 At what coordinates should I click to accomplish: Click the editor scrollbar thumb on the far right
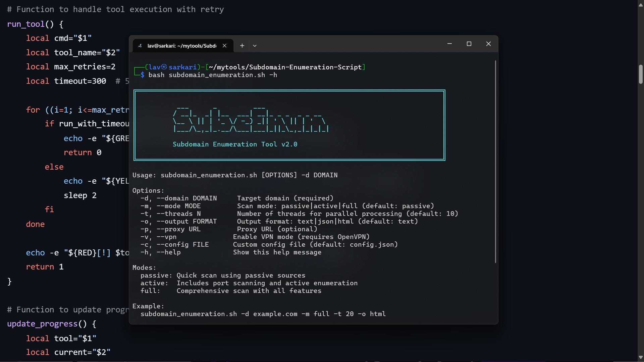(640, 74)
